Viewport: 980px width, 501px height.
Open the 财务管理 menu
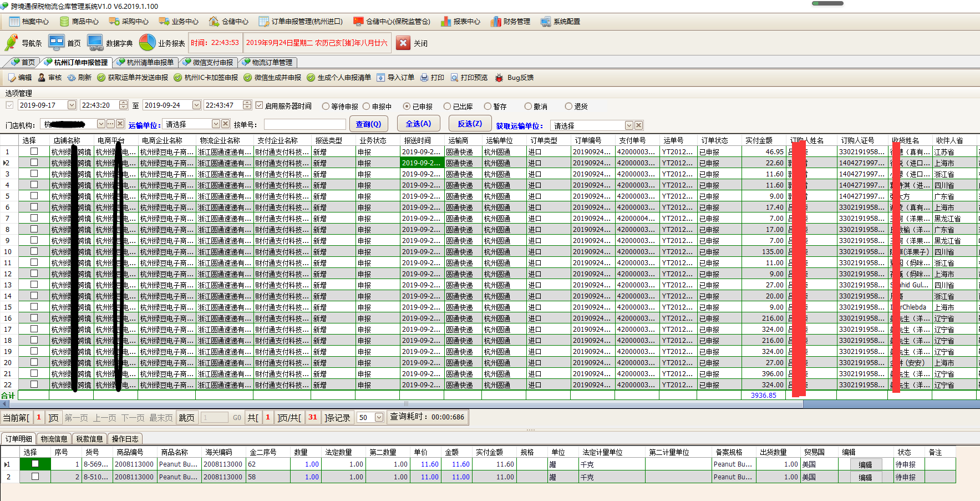[x=510, y=22]
